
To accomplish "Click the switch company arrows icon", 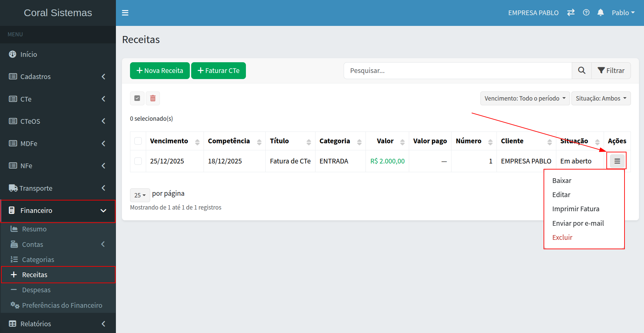I will pyautogui.click(x=571, y=13).
